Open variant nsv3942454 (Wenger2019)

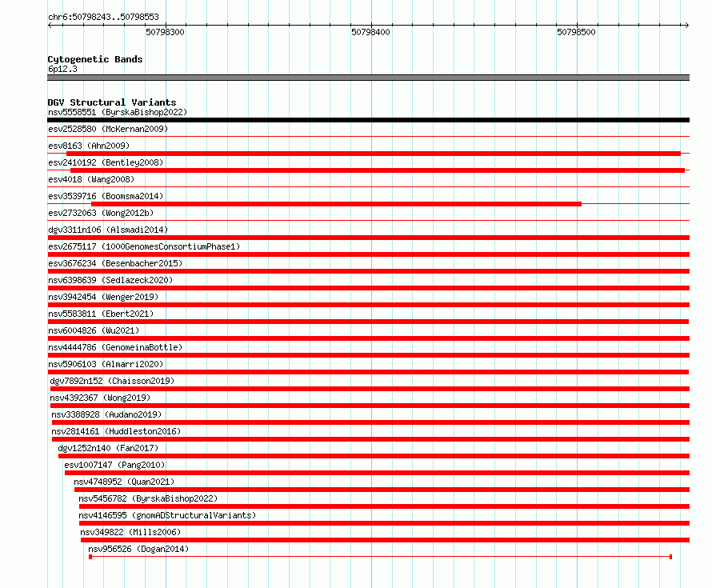coord(103,297)
